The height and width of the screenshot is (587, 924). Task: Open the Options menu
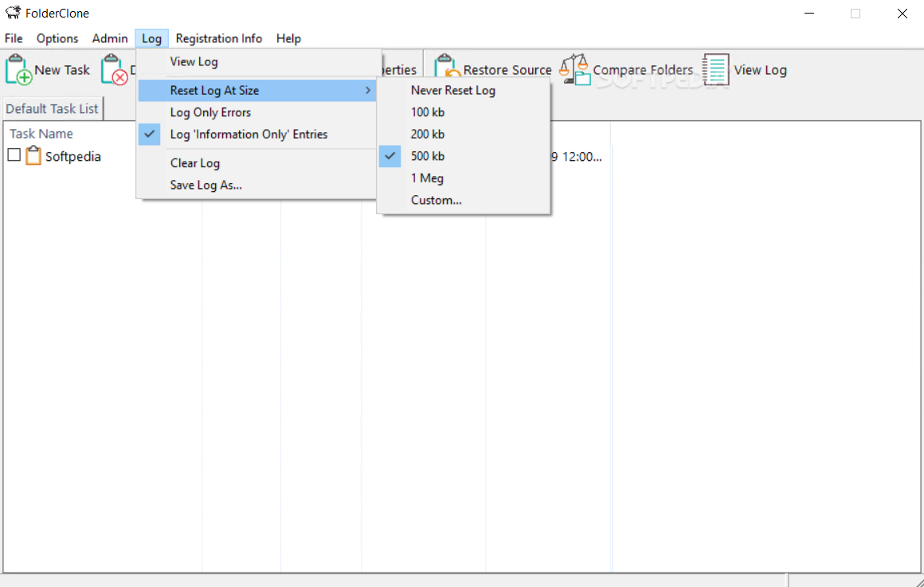[57, 38]
